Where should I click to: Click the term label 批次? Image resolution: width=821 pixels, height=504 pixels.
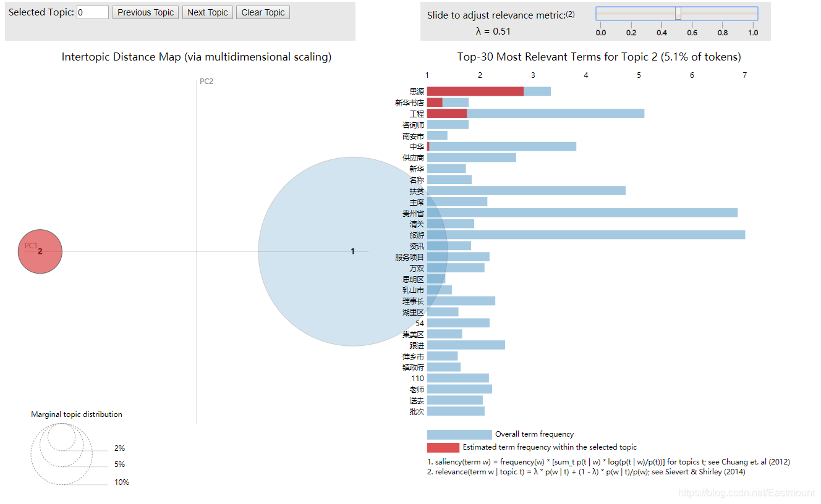[417, 411]
